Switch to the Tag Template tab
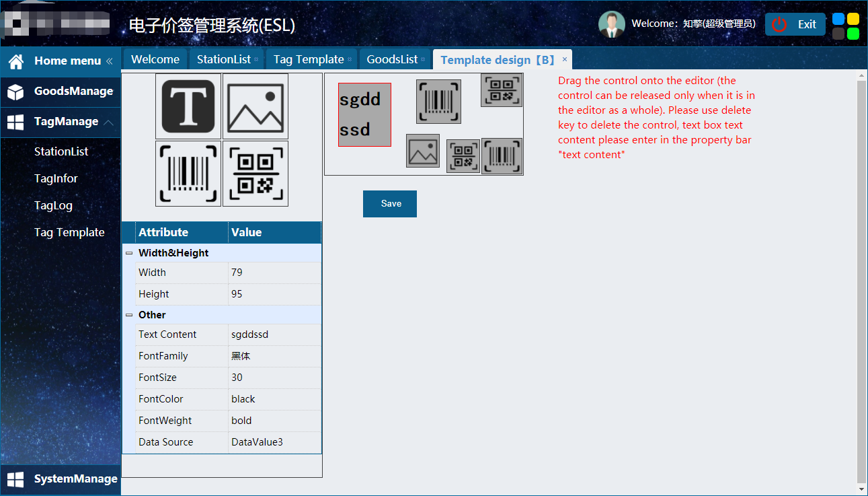This screenshot has width=868, height=496. 312,59
